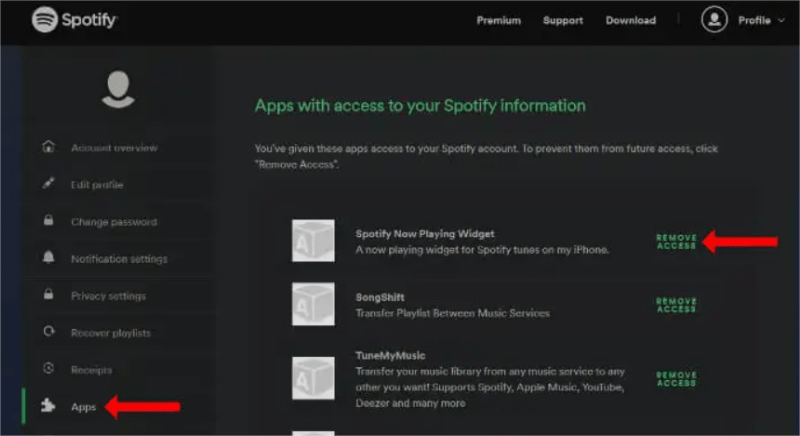Screen dimensions: 800x436
Task: Click the 'TuneMyMusic' app title
Action: click(x=390, y=355)
